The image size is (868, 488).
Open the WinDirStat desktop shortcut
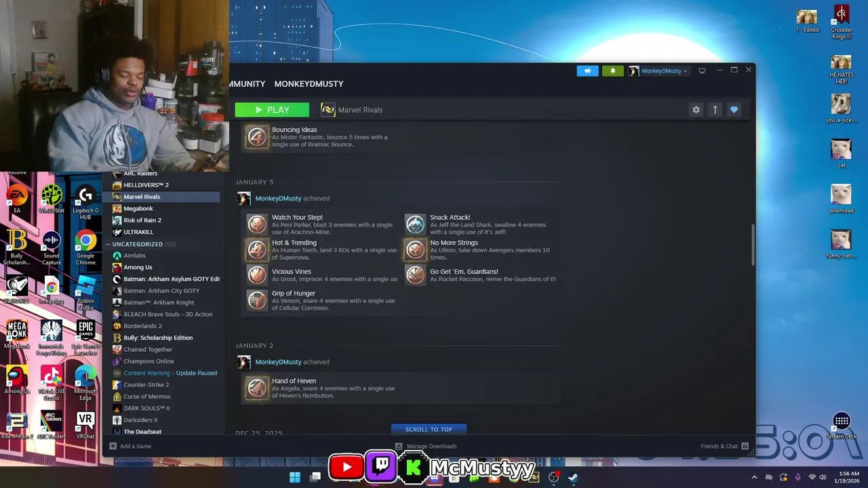(x=52, y=199)
